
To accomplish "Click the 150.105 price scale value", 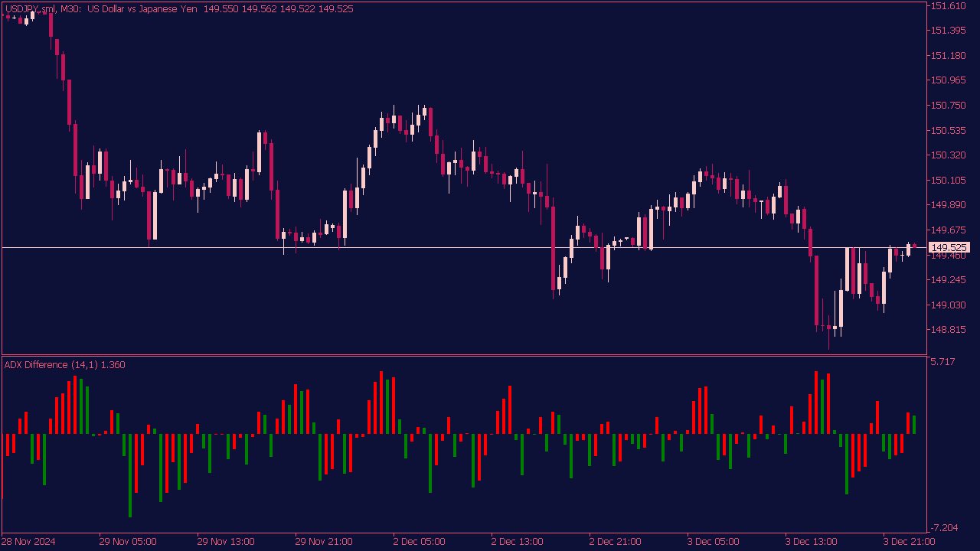I will (949, 181).
